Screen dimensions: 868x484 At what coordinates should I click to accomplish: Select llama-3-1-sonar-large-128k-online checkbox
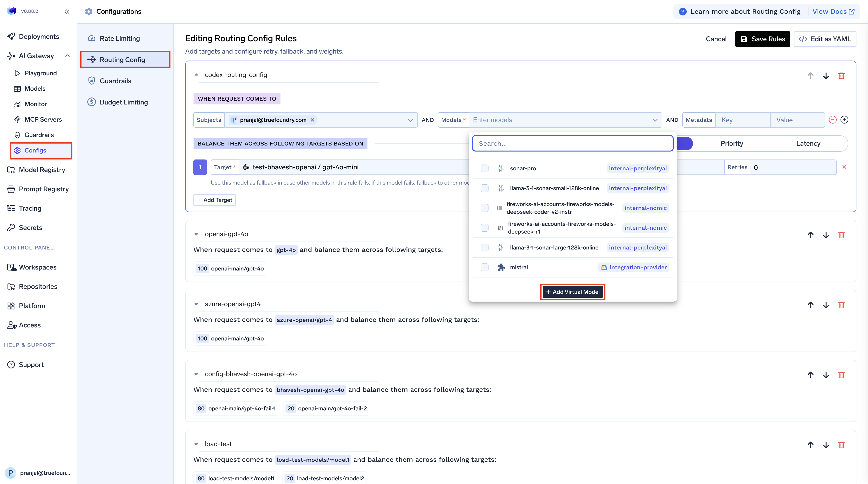pos(485,248)
